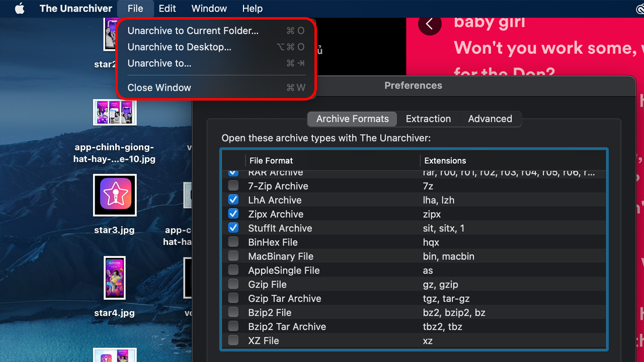Open Creative Cloud menu bar icon

click(x=640, y=9)
